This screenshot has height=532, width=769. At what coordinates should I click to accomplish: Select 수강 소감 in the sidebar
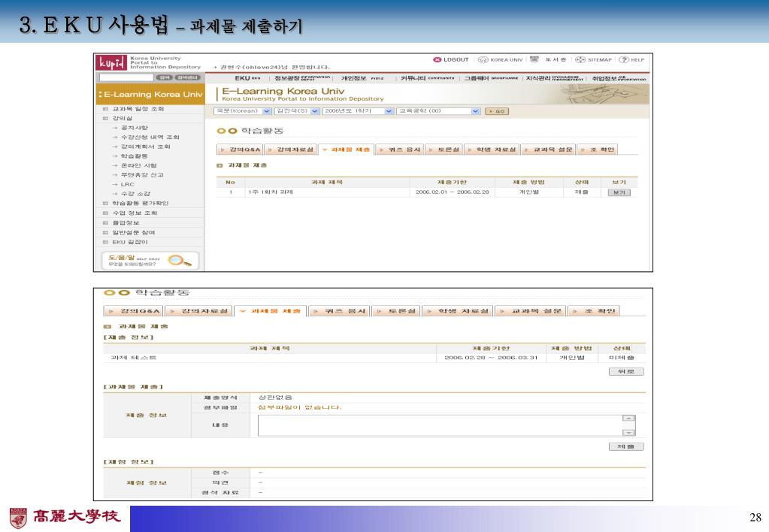[135, 194]
